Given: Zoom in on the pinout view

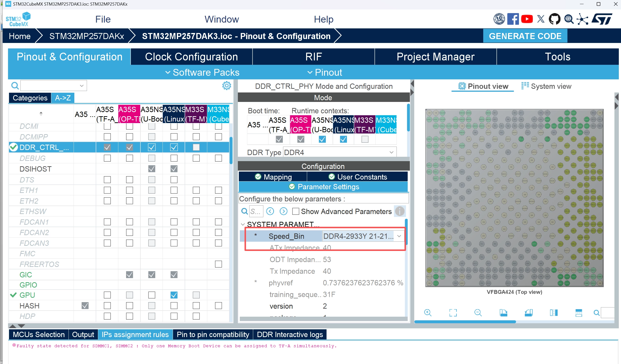Looking at the screenshot, I should [428, 313].
